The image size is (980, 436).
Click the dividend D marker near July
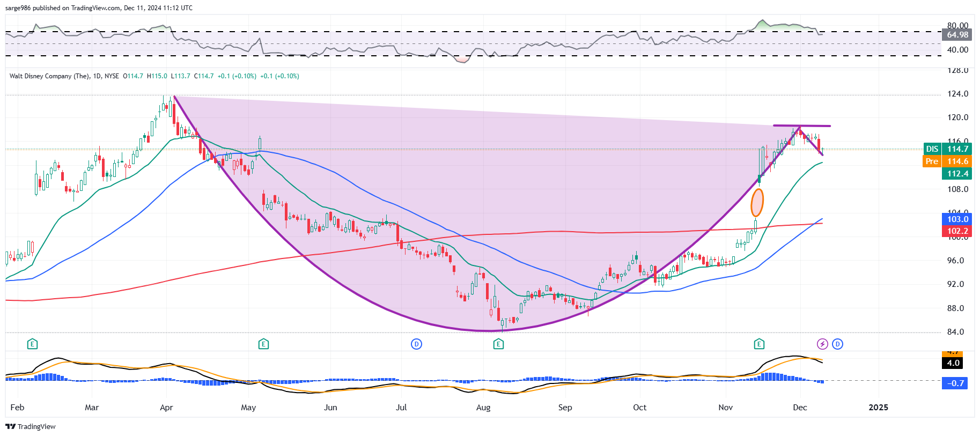click(x=416, y=344)
